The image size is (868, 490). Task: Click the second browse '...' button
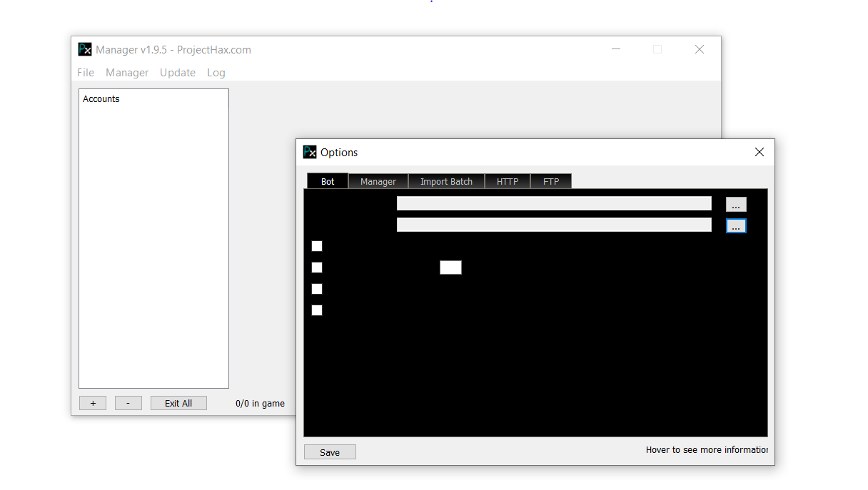pos(736,226)
